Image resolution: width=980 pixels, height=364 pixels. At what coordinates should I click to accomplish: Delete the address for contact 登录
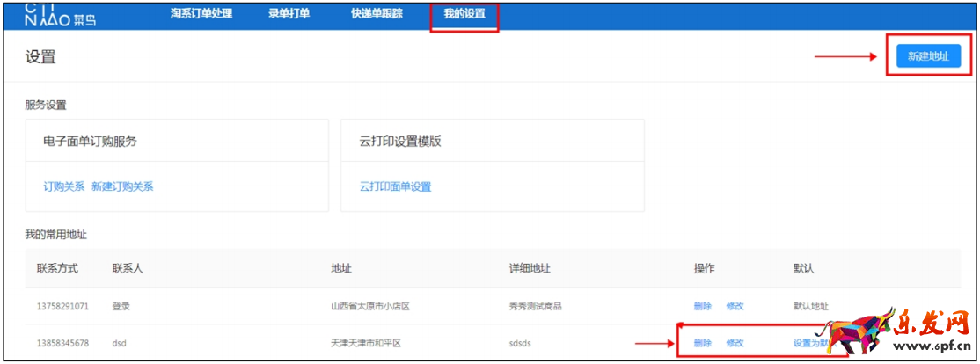pos(702,306)
